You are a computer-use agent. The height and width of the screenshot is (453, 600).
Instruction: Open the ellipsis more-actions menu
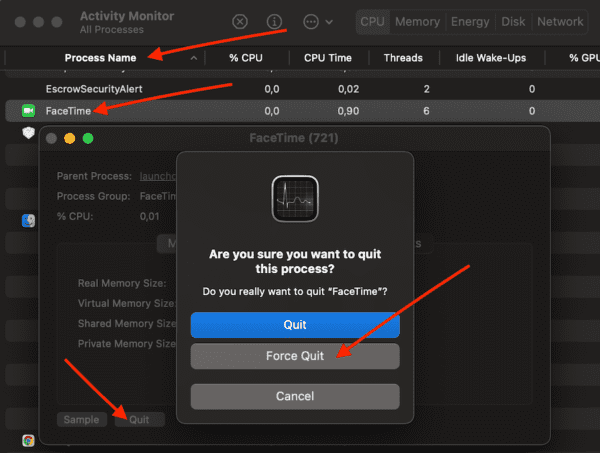point(311,22)
